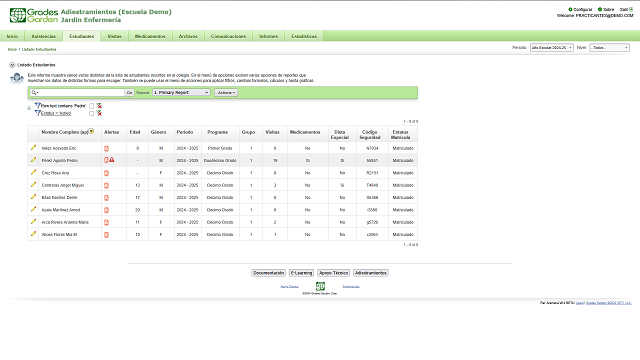The image size is (640, 360).
Task: Click the 'Contreras Angel Miguel' name cell
Action: pos(63,185)
